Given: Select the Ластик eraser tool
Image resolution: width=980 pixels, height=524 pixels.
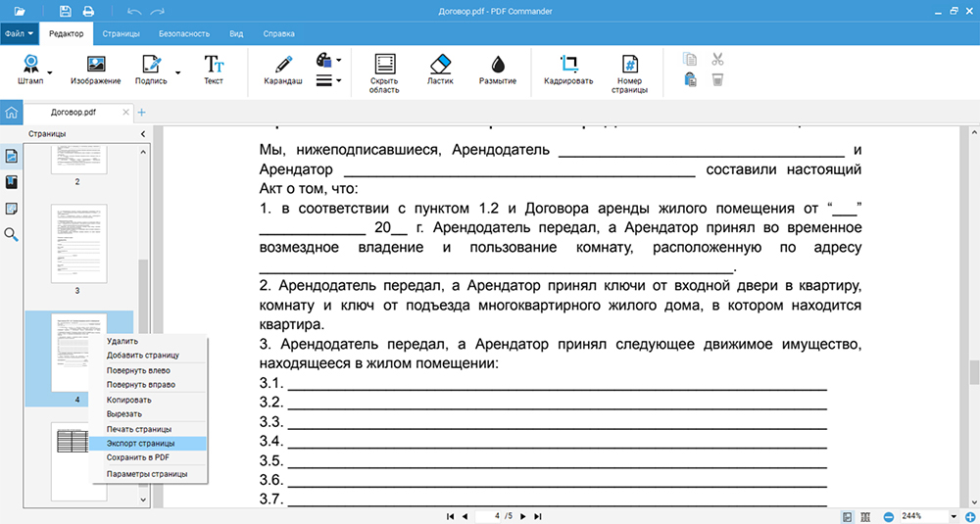Looking at the screenshot, I should coord(440,70).
